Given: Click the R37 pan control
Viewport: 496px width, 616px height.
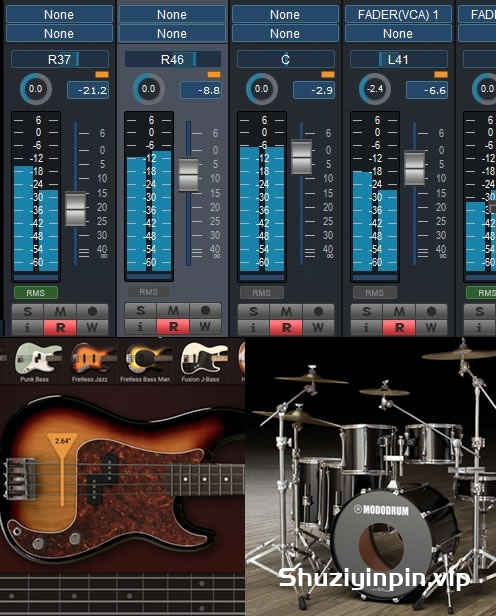Looking at the screenshot, I should point(60,59).
